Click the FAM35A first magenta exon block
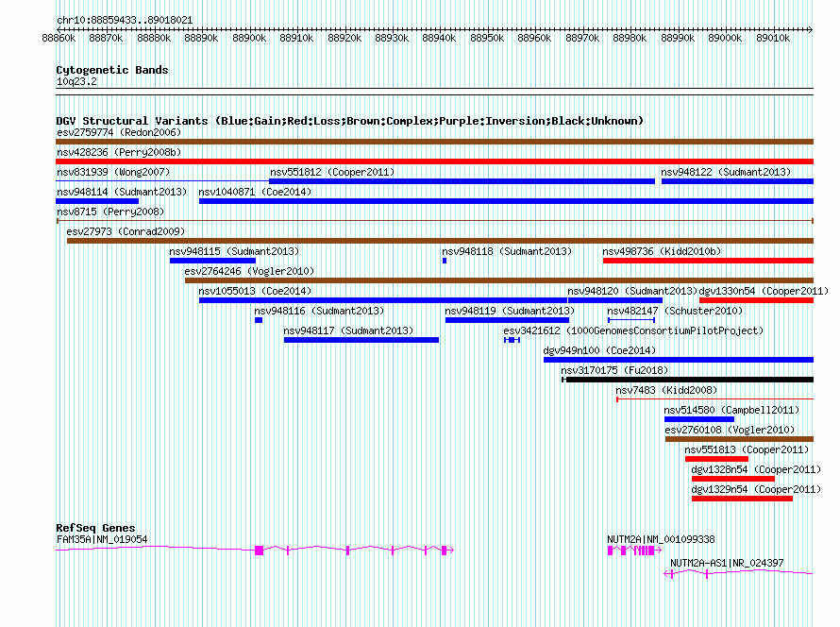The image size is (840, 627). click(259, 551)
